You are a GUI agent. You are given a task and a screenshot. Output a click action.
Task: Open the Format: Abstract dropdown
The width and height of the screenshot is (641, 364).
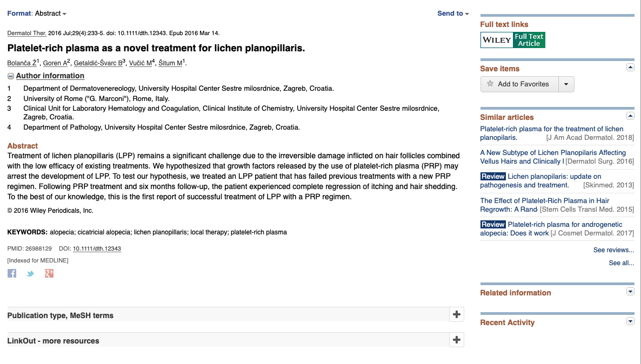pyautogui.click(x=37, y=14)
